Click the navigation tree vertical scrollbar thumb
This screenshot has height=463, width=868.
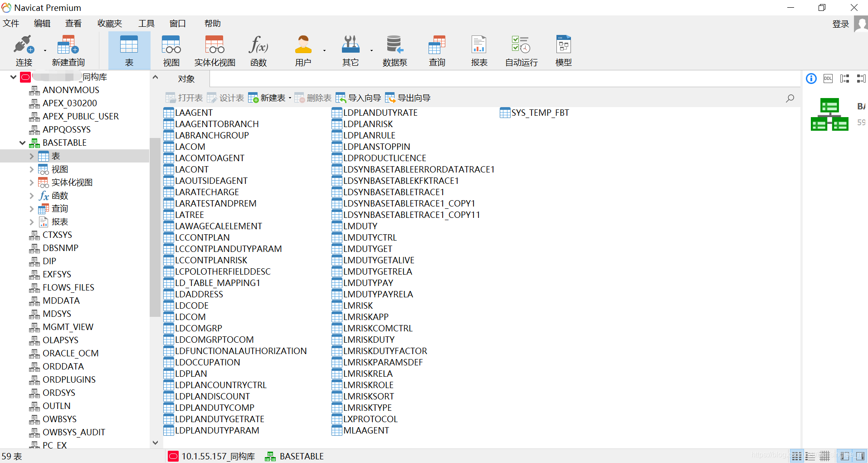point(155,227)
